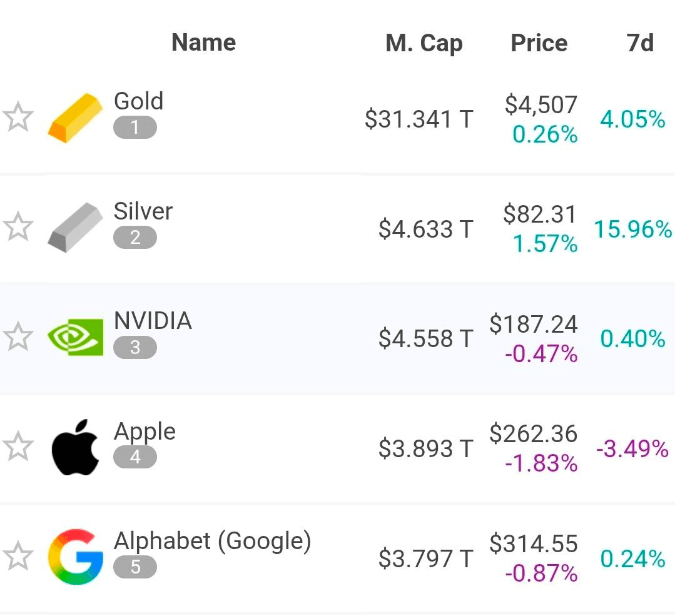Sort by the M. Cap column header
Screen dimensions: 675x616
(424, 43)
